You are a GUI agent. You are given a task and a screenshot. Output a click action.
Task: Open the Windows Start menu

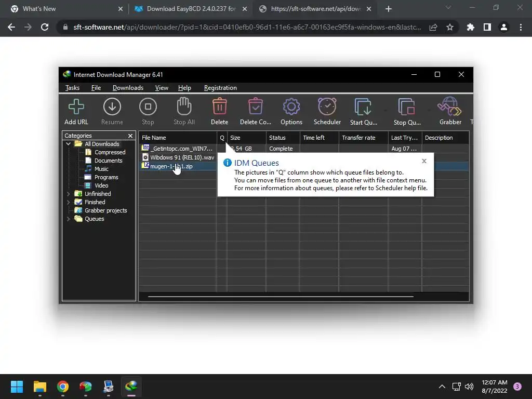pyautogui.click(x=17, y=387)
